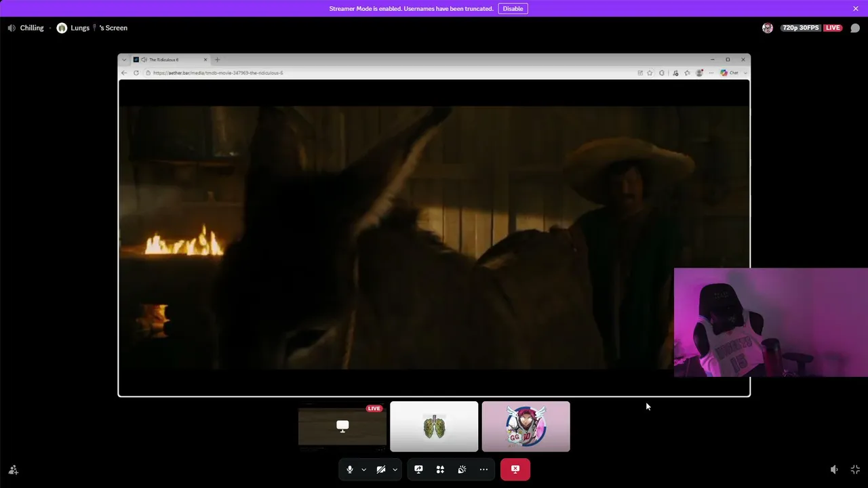This screenshot has height=488, width=868.
Task: Open the shared browser's three-dot settings menu
Action: 711,73
